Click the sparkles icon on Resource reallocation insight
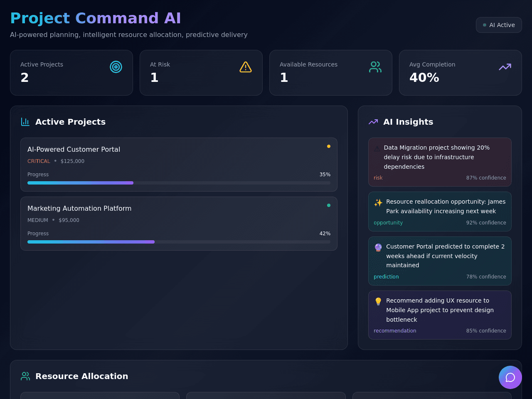The height and width of the screenshot is (399, 532). pyautogui.click(x=378, y=202)
